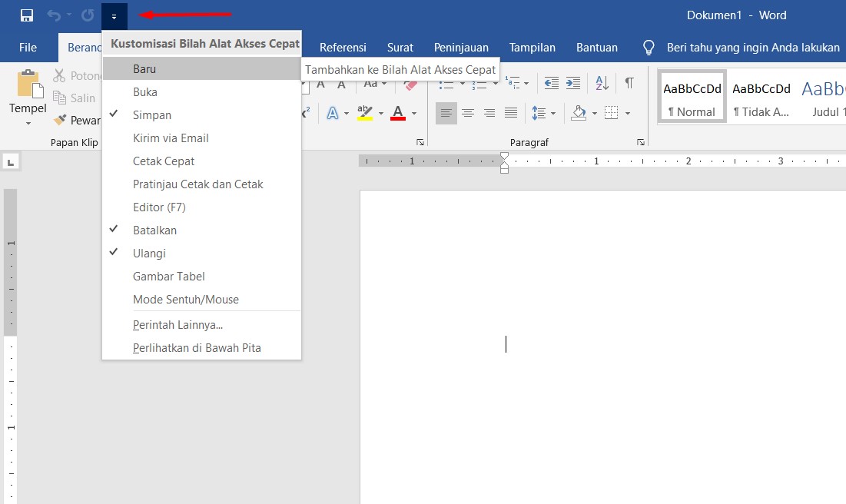Click the red font color icon
The height and width of the screenshot is (504, 846).
(x=396, y=113)
